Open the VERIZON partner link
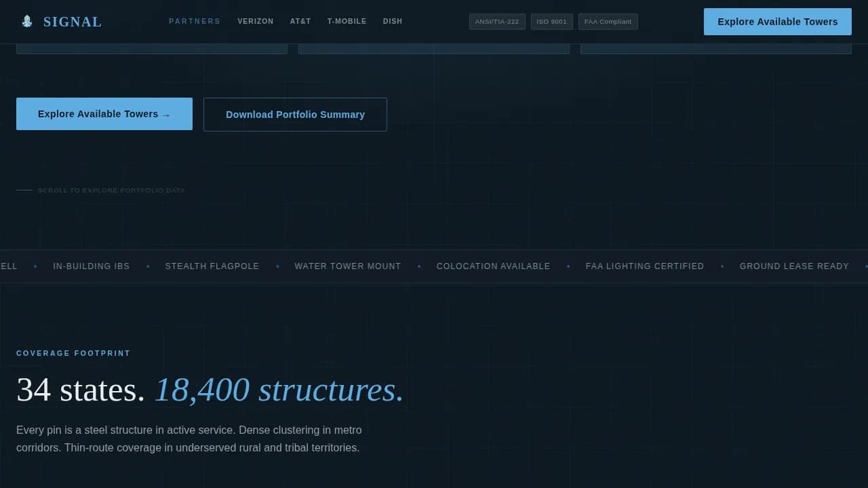The image size is (868, 488). [x=256, y=22]
